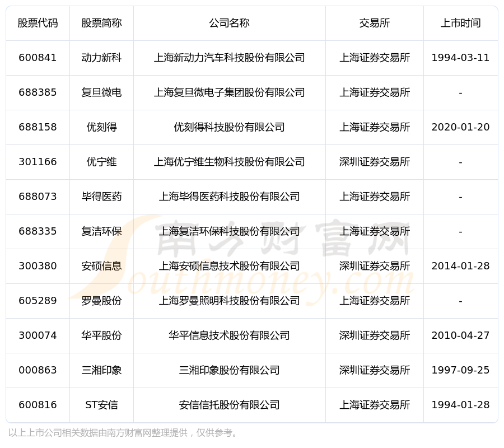Click 上海证券交易所 in the 罗曼股份 row

(x=375, y=301)
